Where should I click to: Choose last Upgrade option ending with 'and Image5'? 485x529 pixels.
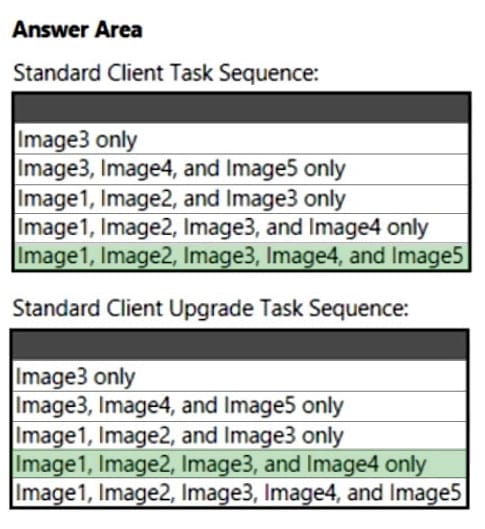point(240,493)
